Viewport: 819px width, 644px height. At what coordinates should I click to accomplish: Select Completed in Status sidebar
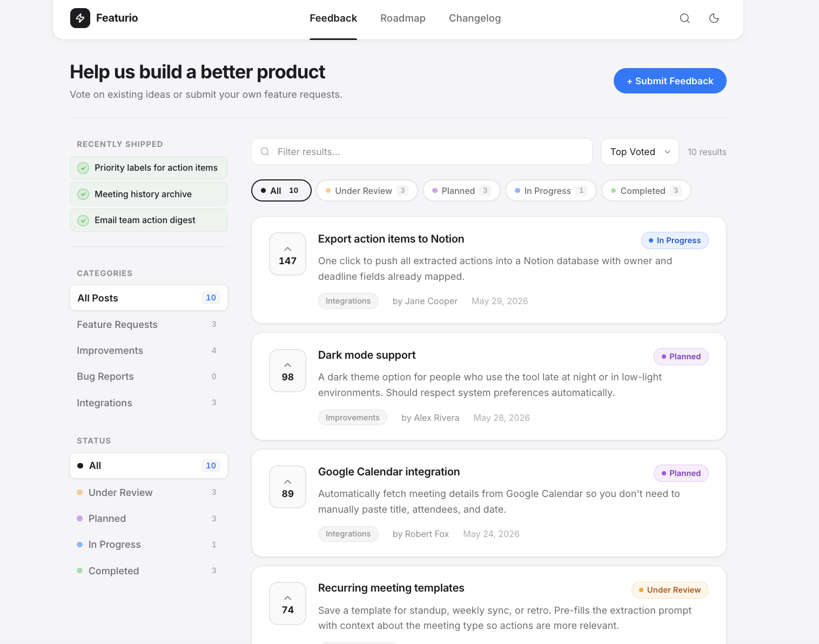pos(149,571)
